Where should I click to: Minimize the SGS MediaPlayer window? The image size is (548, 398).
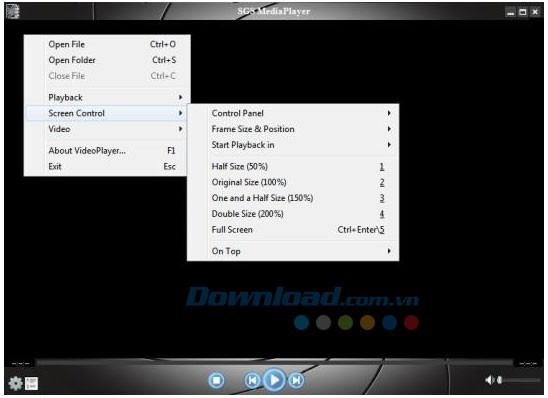(511, 12)
